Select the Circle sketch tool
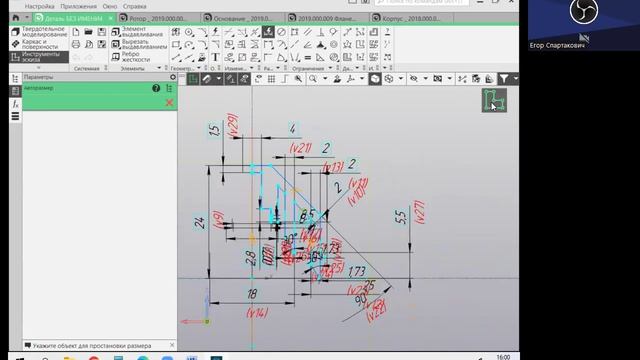This screenshot has width=640, height=360. click(x=189, y=32)
